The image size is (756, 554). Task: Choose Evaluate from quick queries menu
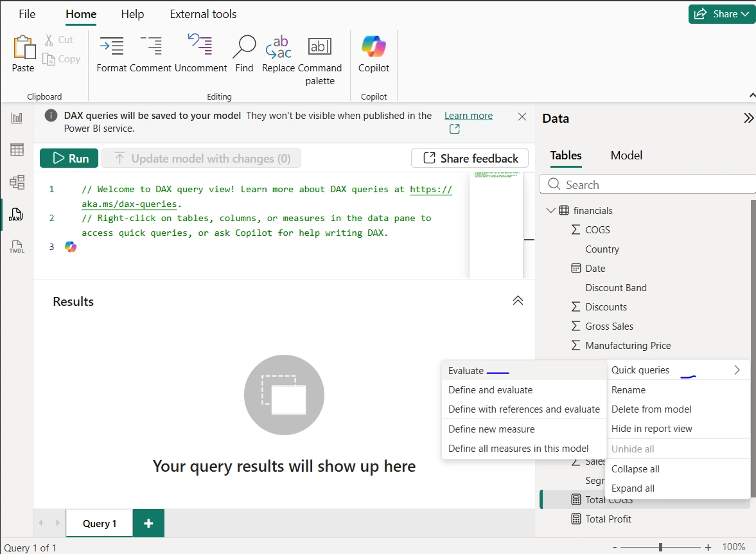coord(523,371)
